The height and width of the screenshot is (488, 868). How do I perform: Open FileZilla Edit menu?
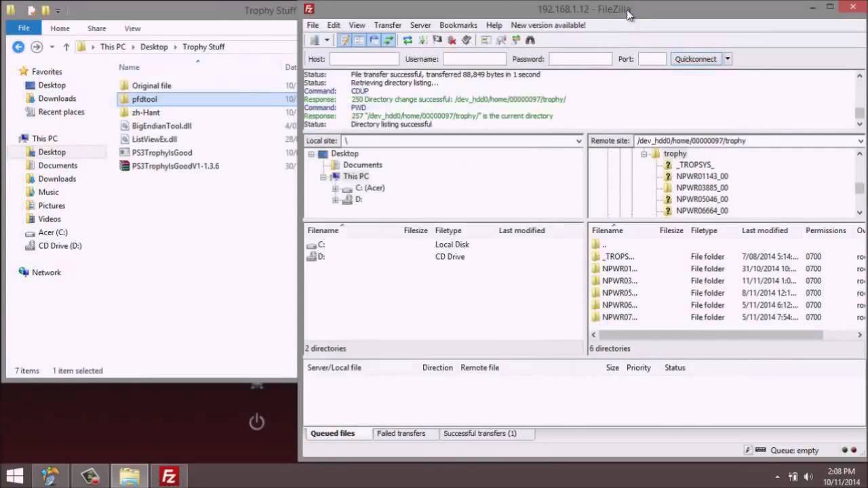334,25
